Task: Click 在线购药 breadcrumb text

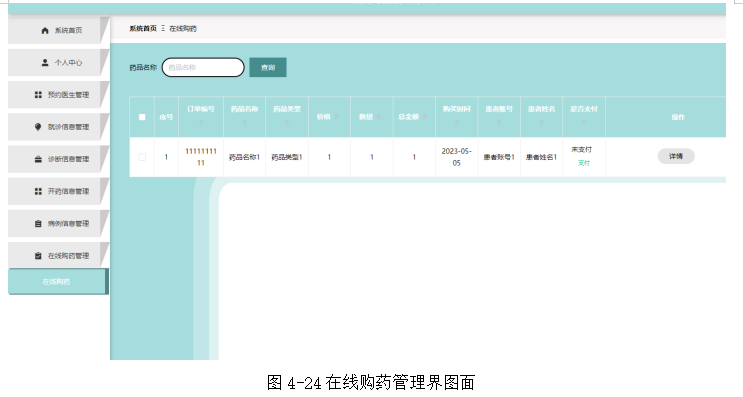Action: (183, 28)
